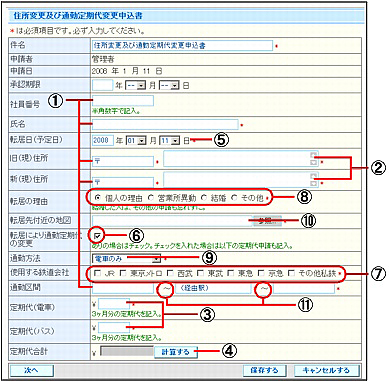Click the 氏名 name input field

coord(165,124)
